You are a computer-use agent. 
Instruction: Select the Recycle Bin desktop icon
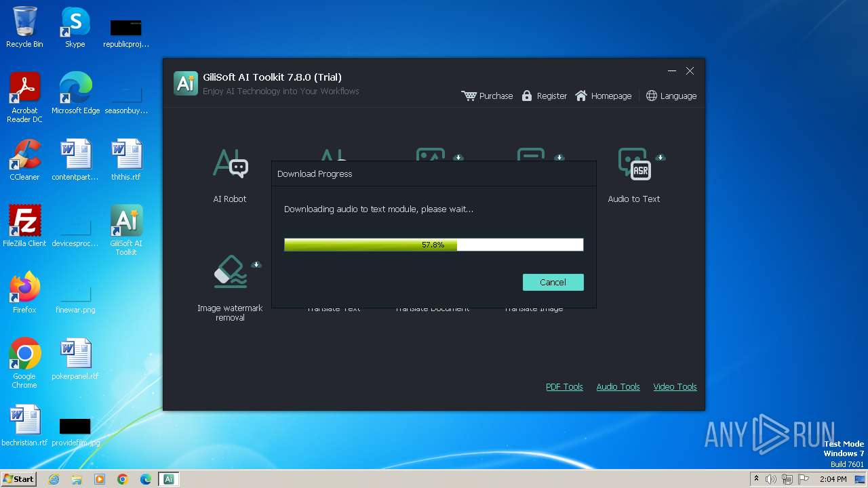(x=24, y=27)
